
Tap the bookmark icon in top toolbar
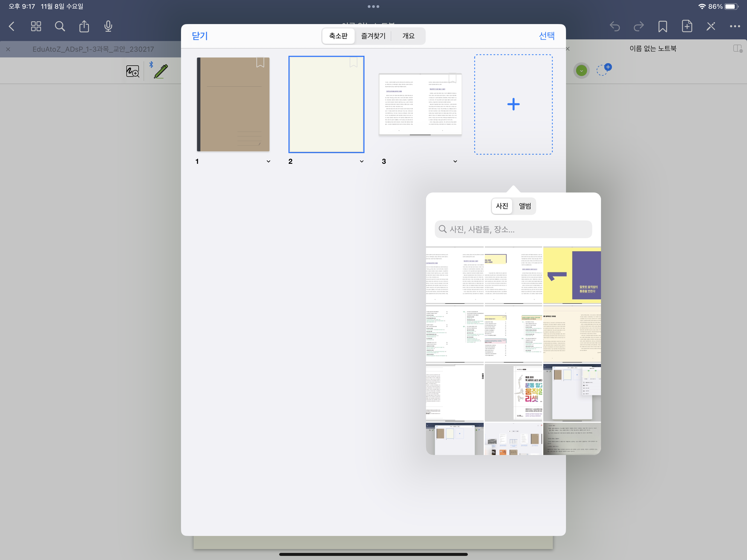tap(662, 26)
